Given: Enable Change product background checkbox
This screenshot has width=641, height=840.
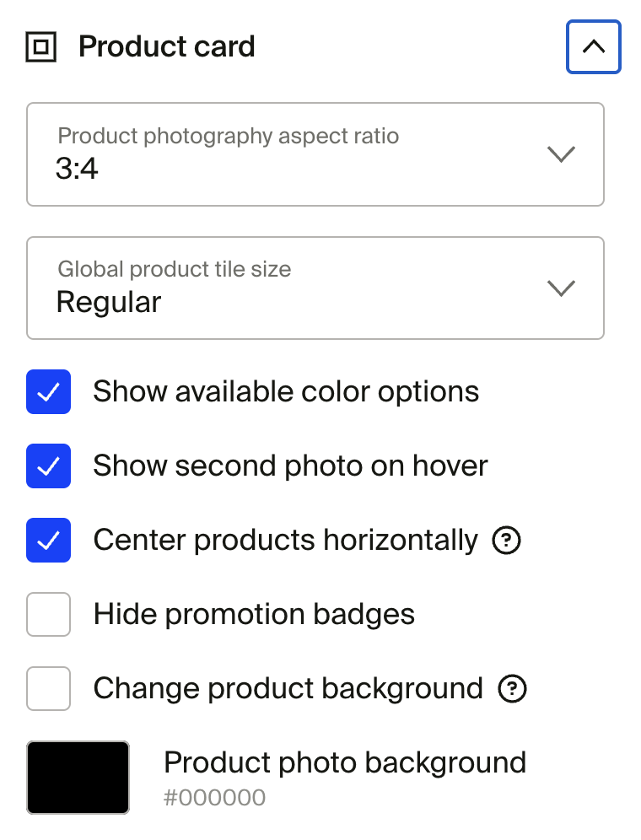Looking at the screenshot, I should [49, 689].
